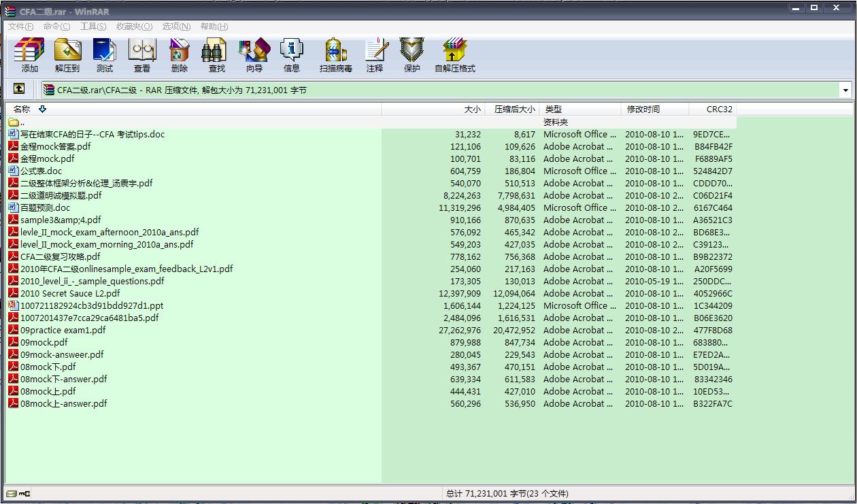Sort by the 类型 column header
Image resolution: width=857 pixels, height=504 pixels.
(581, 110)
